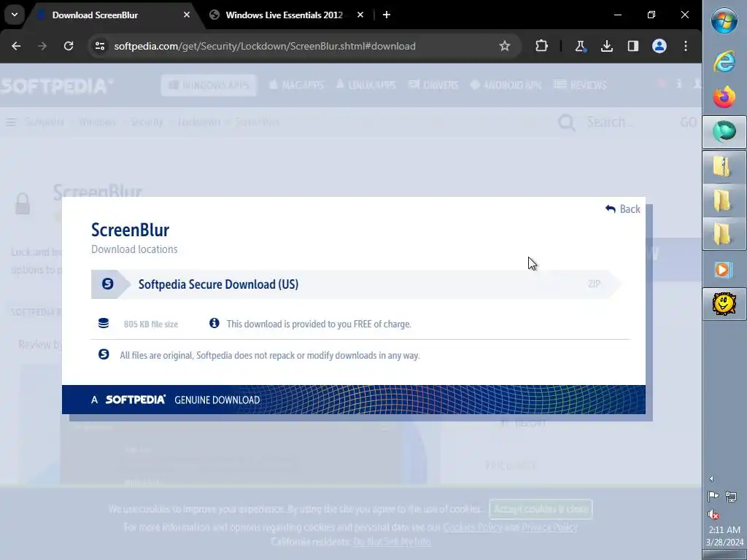Click the GO search button
747x560 pixels.
[x=689, y=122]
